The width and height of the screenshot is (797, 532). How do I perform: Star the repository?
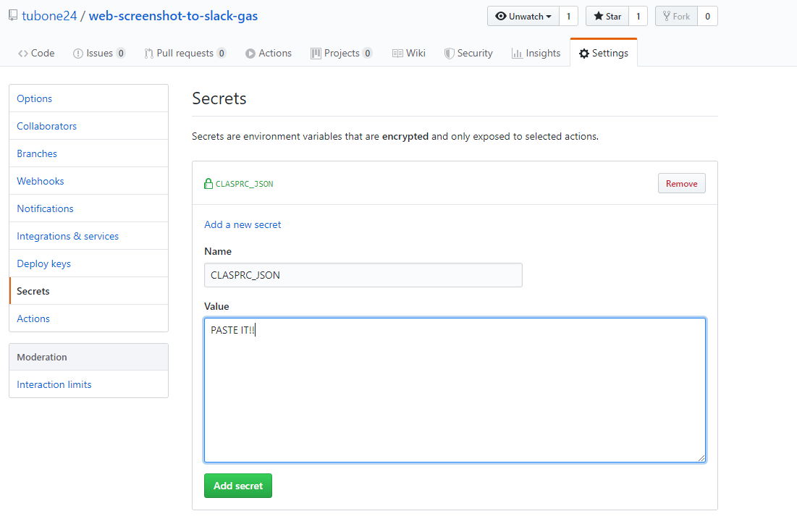pos(607,16)
